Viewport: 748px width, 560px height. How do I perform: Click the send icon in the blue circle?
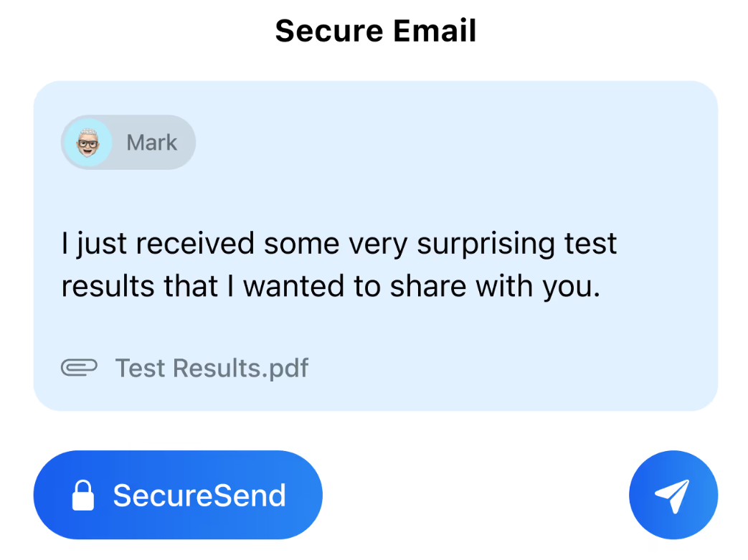coord(673,494)
